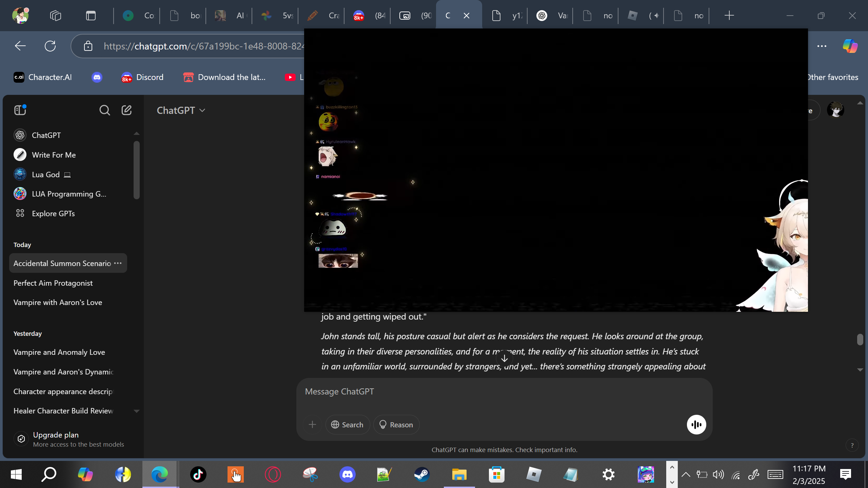Open the ChatGPT model selector dropdown

pos(181,110)
